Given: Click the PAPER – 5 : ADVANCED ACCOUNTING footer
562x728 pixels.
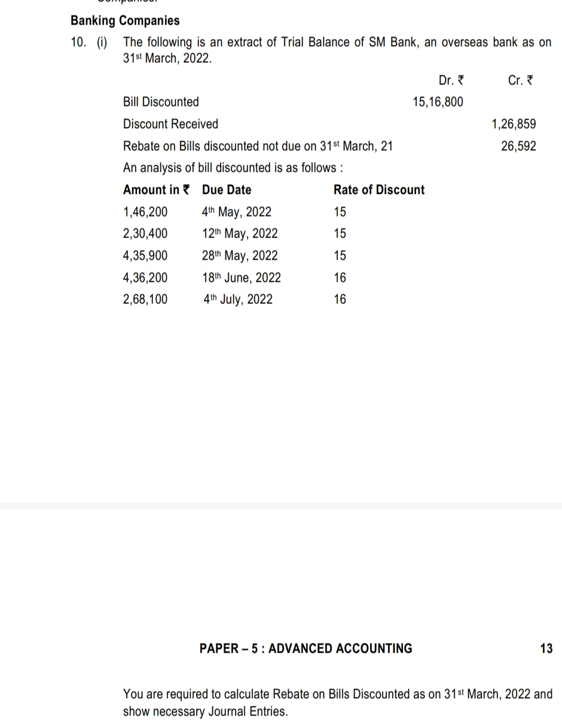Looking at the screenshot, I should (x=306, y=648).
